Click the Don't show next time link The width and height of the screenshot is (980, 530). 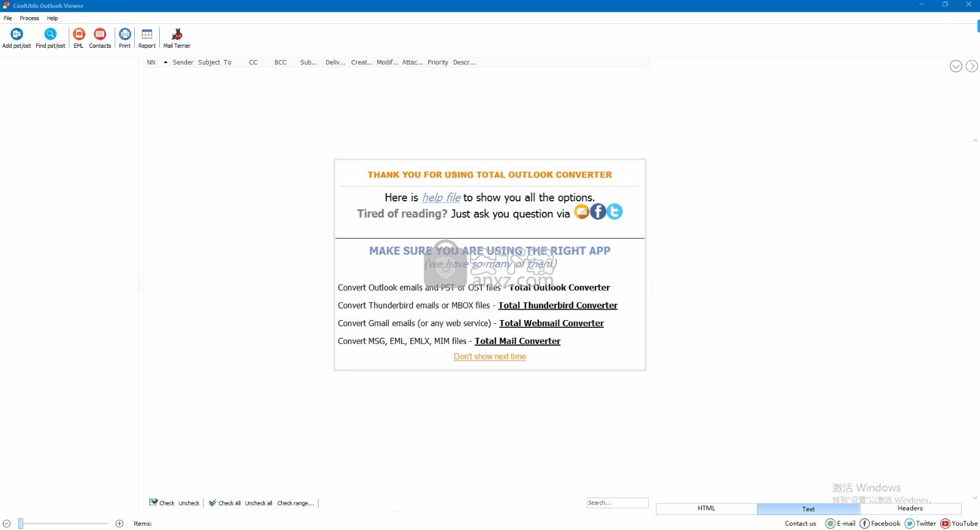coord(490,357)
